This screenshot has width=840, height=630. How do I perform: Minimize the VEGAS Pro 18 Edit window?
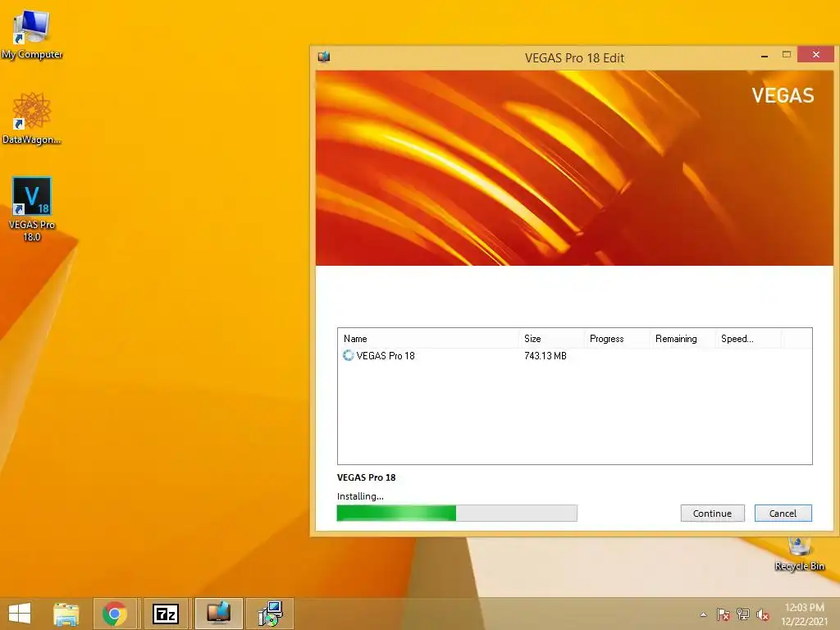click(x=765, y=56)
